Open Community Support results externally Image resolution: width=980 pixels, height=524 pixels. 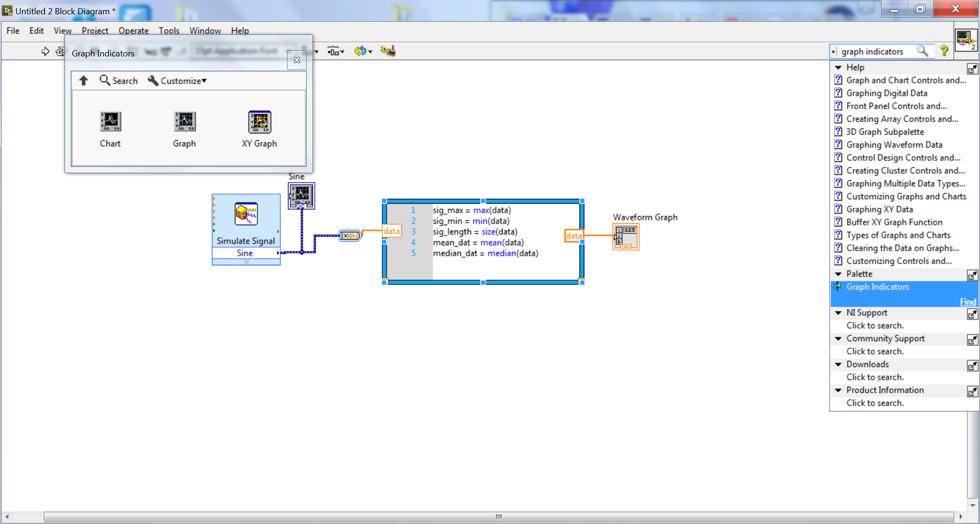[x=972, y=340]
